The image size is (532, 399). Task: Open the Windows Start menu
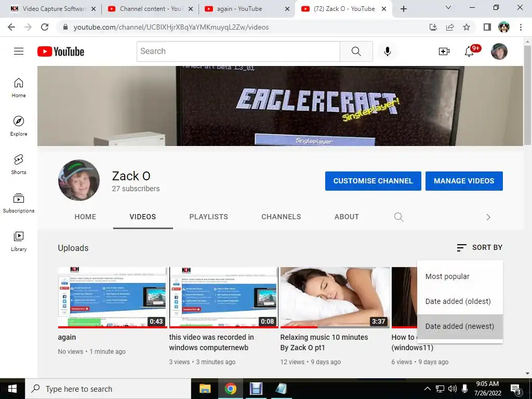pyautogui.click(x=12, y=389)
